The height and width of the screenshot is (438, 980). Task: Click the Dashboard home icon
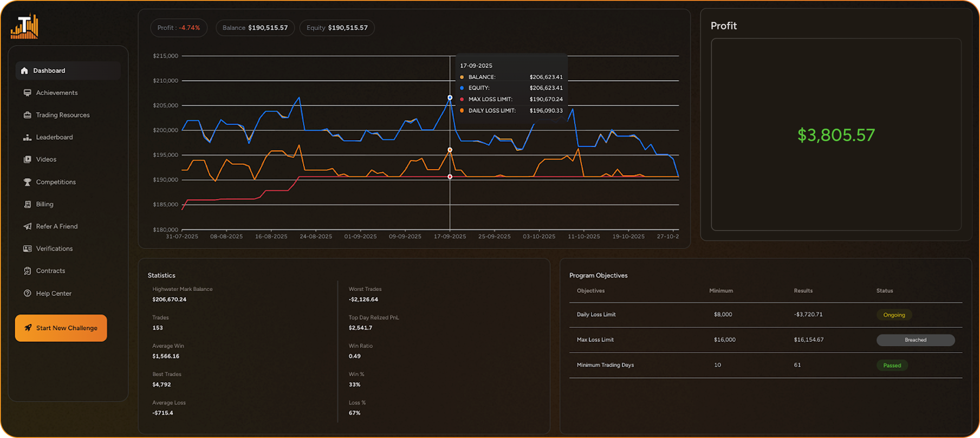tap(24, 71)
